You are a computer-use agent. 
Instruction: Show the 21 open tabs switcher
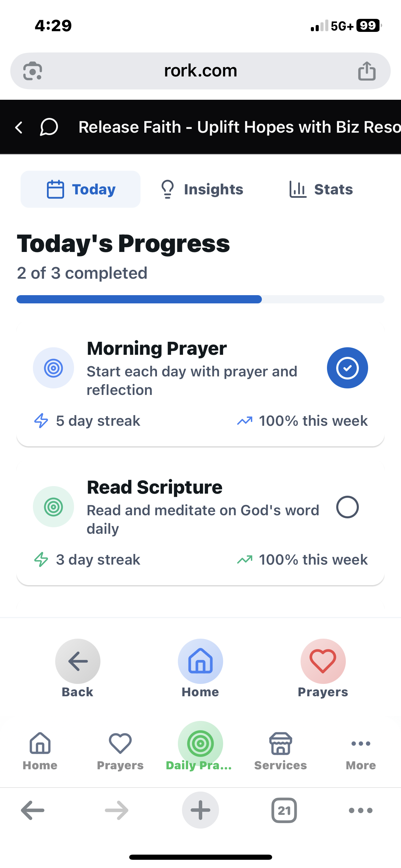284,810
